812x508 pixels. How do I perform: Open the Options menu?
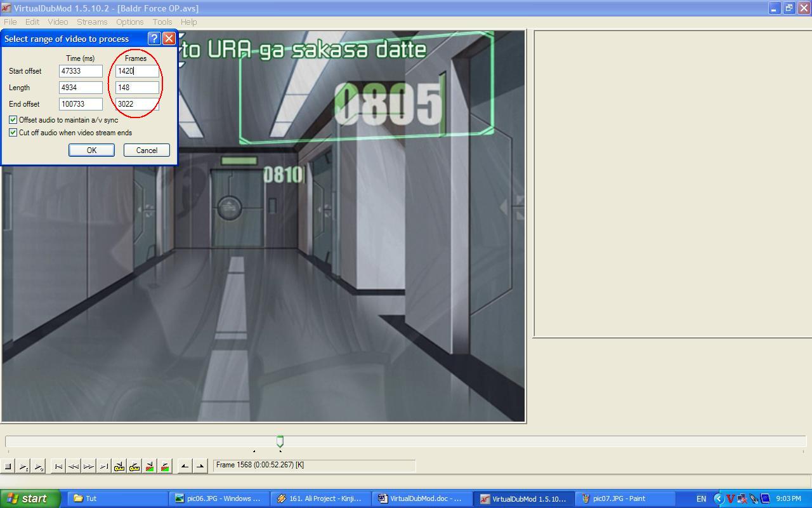point(129,22)
